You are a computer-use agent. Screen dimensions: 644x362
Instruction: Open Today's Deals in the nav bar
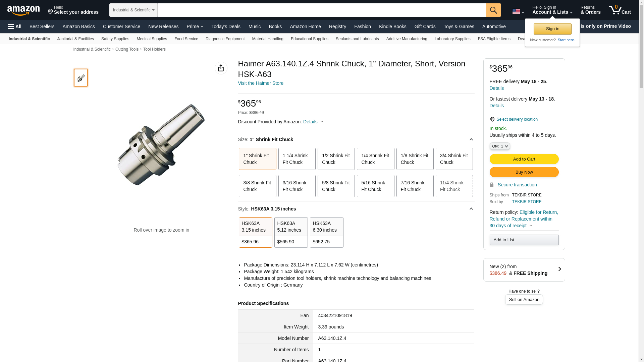click(225, 26)
